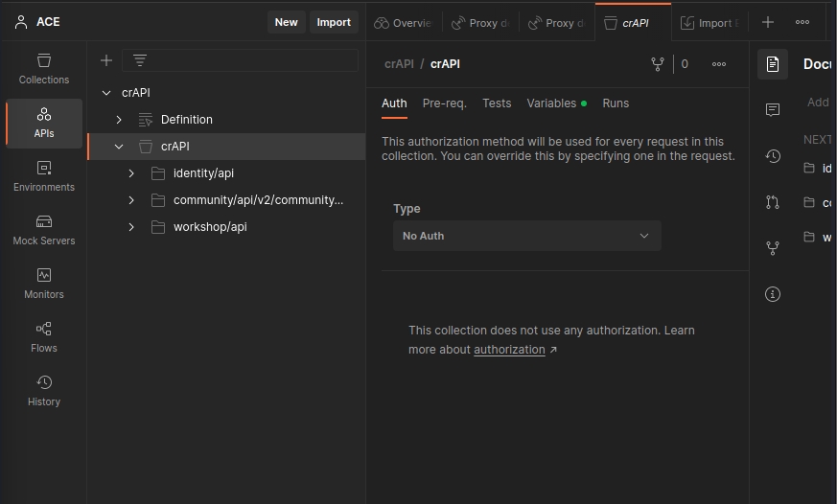Open the No Auth type dropdown
This screenshot has width=837, height=504.
point(526,236)
